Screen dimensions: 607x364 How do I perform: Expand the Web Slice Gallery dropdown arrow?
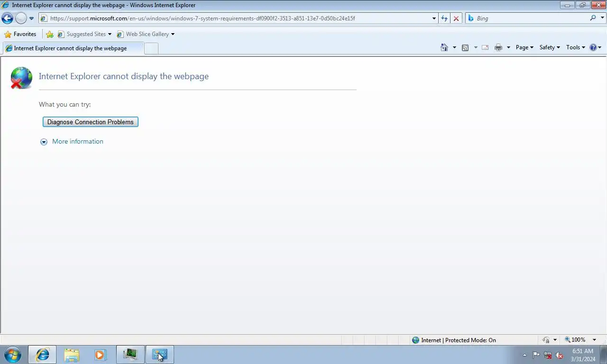click(173, 34)
